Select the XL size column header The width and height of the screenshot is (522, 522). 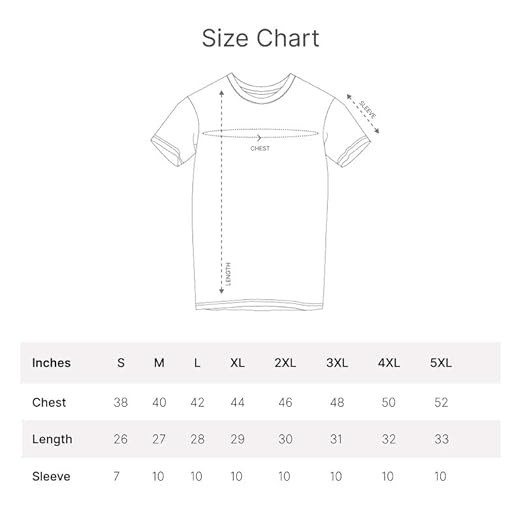(x=237, y=363)
